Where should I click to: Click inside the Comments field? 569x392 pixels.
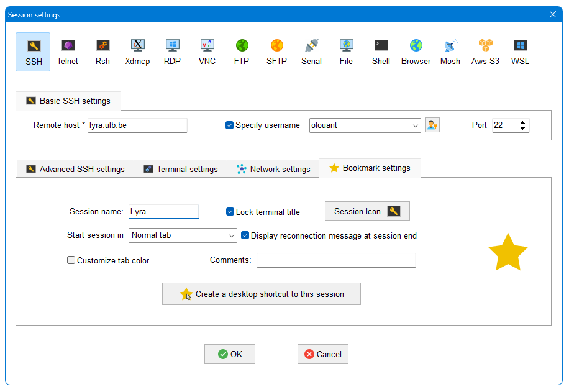335,260
